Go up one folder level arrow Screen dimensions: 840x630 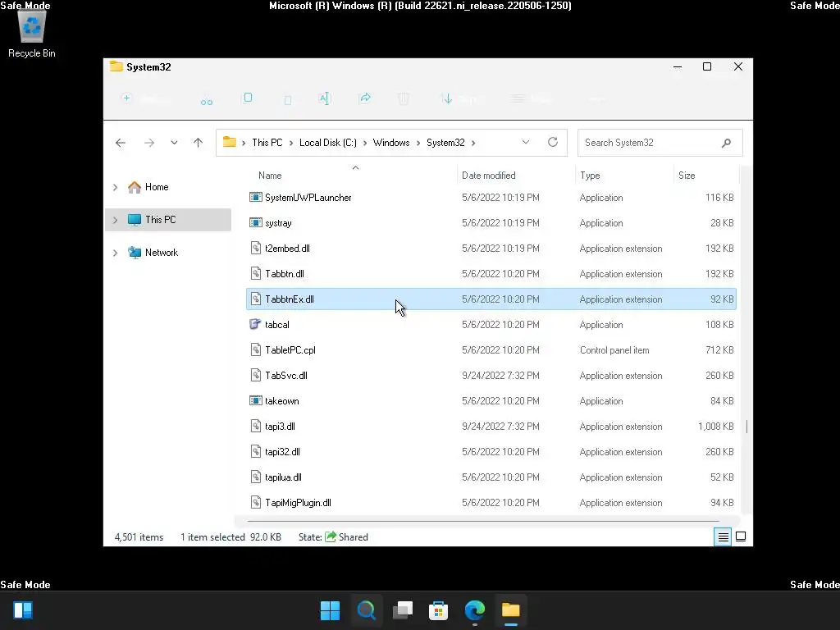(x=199, y=143)
